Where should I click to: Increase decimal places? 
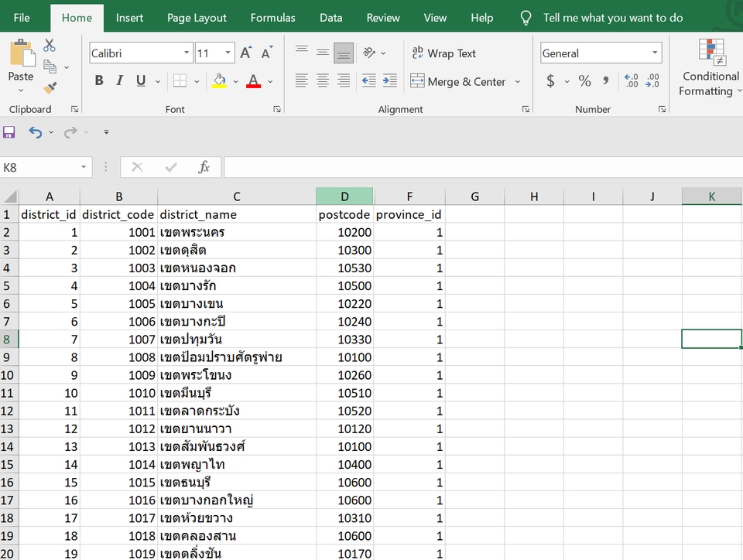point(632,80)
